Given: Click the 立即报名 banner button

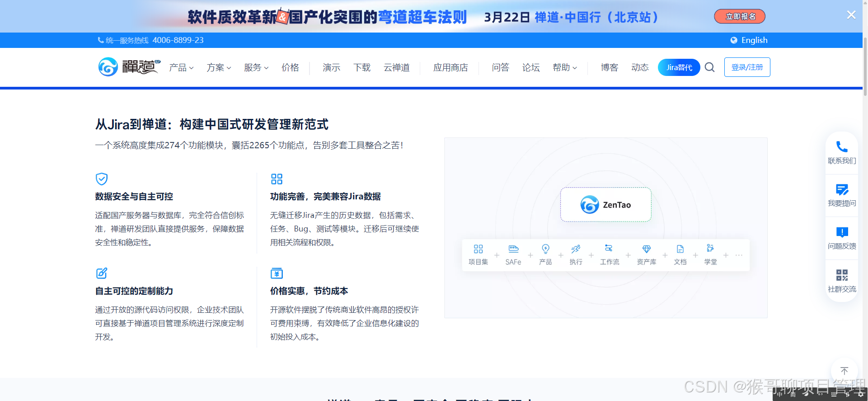Looking at the screenshot, I should pyautogui.click(x=740, y=16).
